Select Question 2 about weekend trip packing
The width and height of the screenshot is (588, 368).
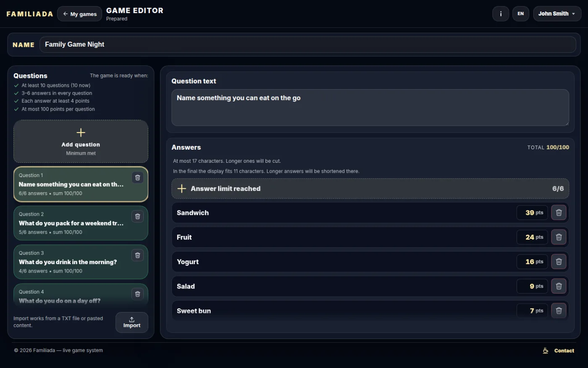(x=81, y=223)
